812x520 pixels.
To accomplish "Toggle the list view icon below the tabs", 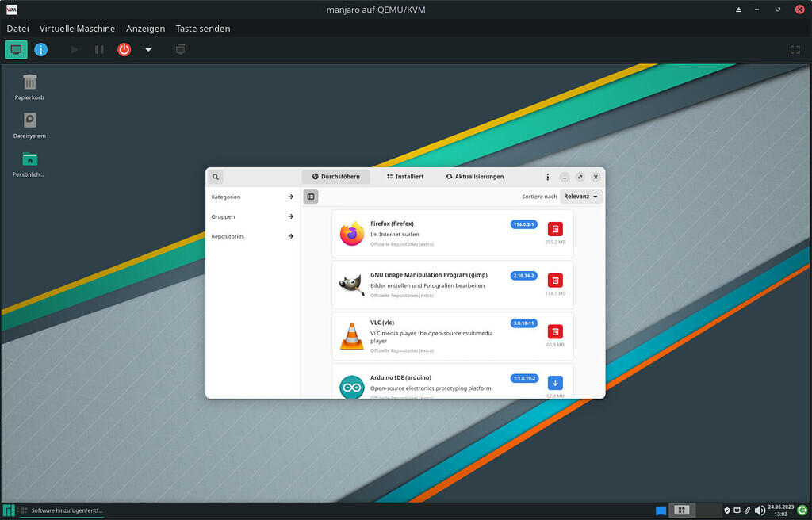I will 311,196.
